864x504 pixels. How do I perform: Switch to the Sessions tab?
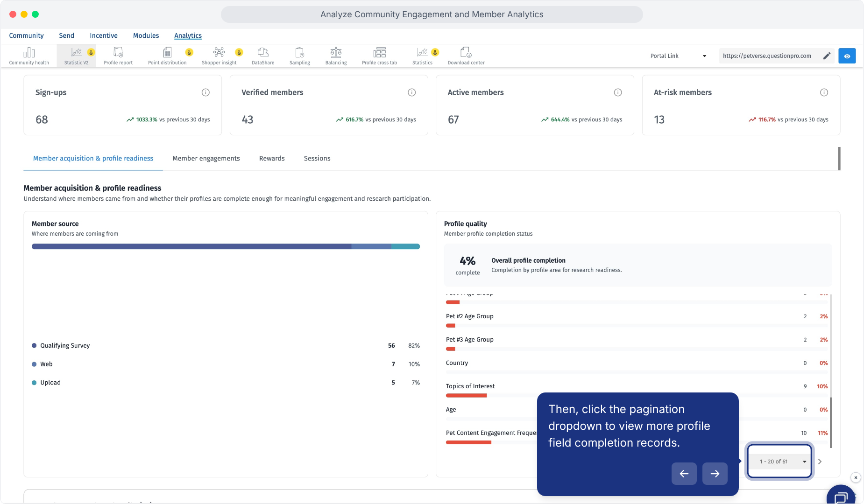(x=317, y=159)
